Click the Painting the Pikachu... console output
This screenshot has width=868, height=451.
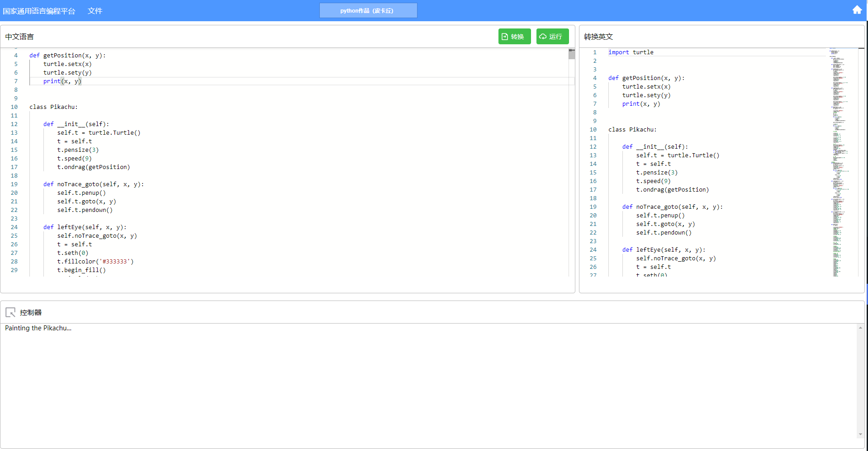38,328
